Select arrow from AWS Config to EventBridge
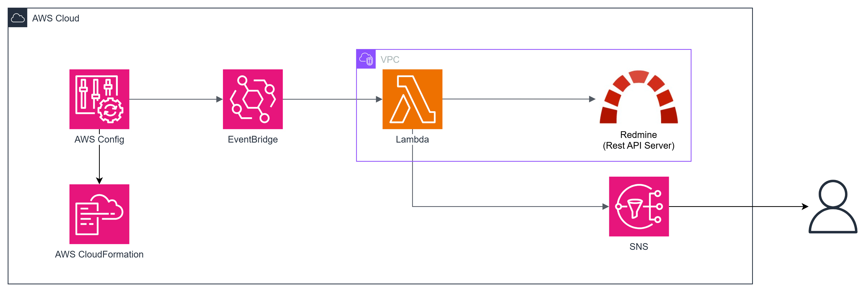 [x=176, y=99]
